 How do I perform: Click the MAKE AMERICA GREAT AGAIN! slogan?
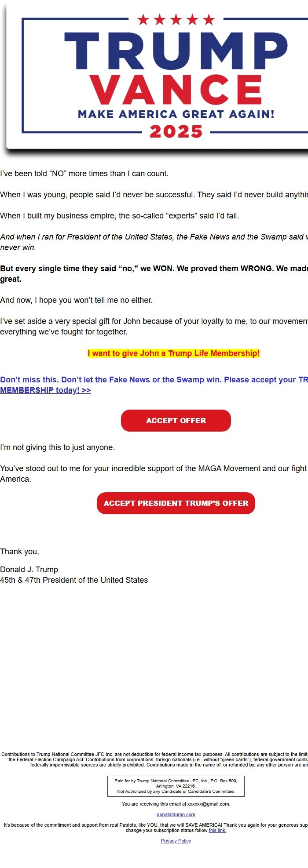click(x=176, y=114)
